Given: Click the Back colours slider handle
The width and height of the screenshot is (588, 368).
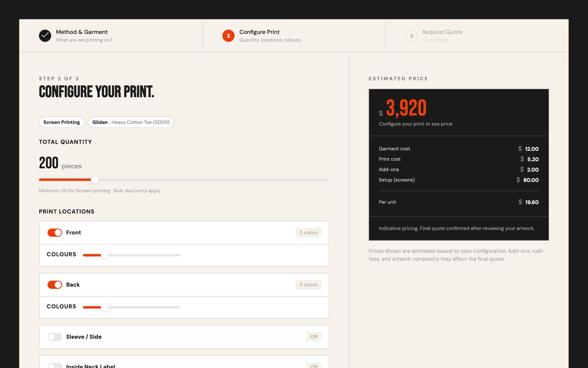Looking at the screenshot, I should pos(105,307).
